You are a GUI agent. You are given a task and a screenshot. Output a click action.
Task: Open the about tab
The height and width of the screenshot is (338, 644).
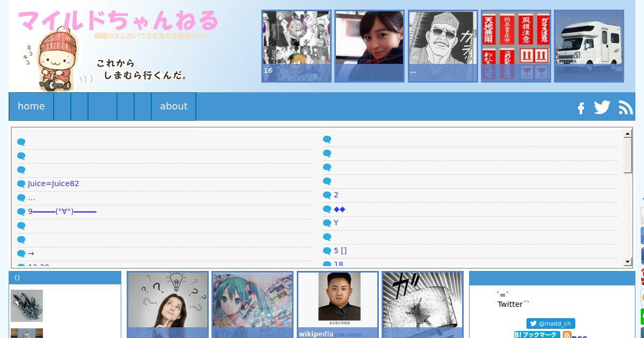(x=174, y=106)
